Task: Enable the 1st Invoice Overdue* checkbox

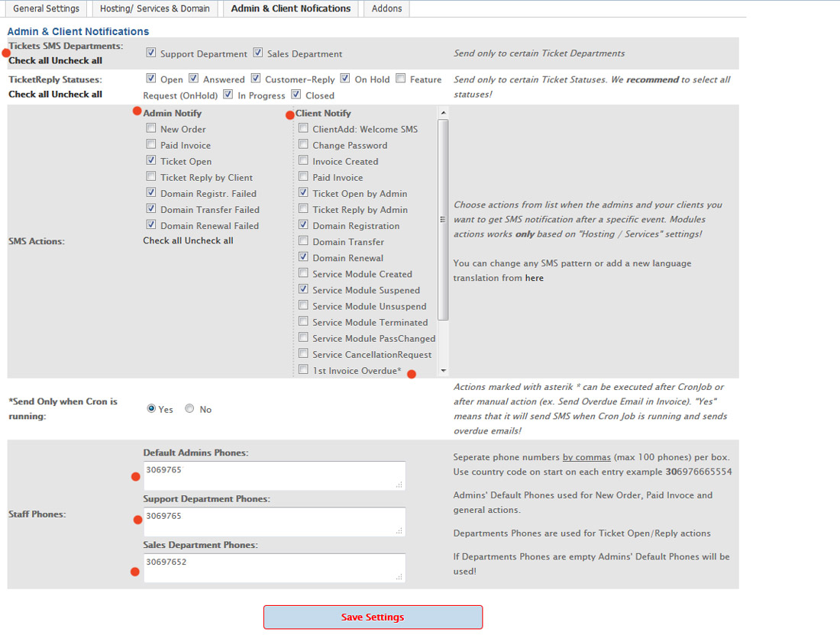Action: [304, 369]
